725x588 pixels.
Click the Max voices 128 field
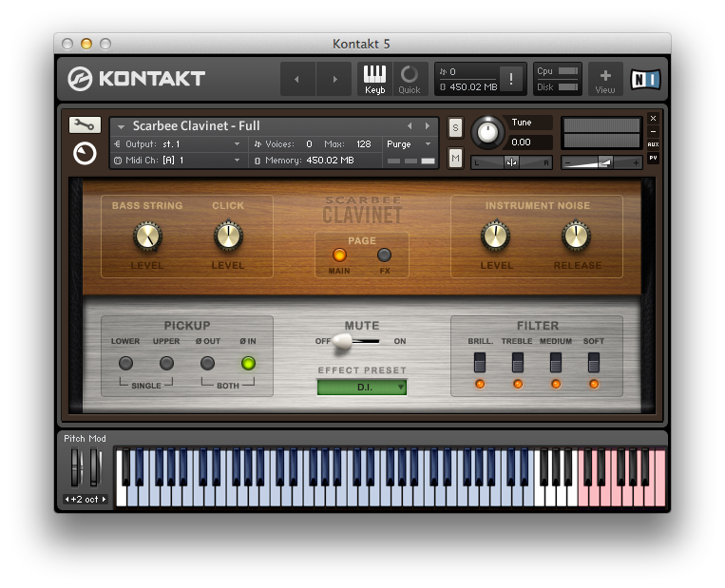pyautogui.click(x=364, y=144)
